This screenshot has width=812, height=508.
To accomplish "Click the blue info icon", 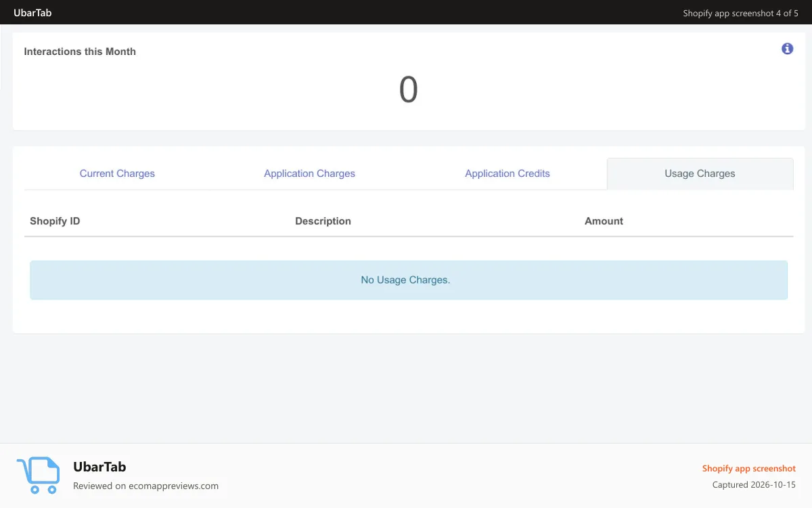I will tap(787, 49).
